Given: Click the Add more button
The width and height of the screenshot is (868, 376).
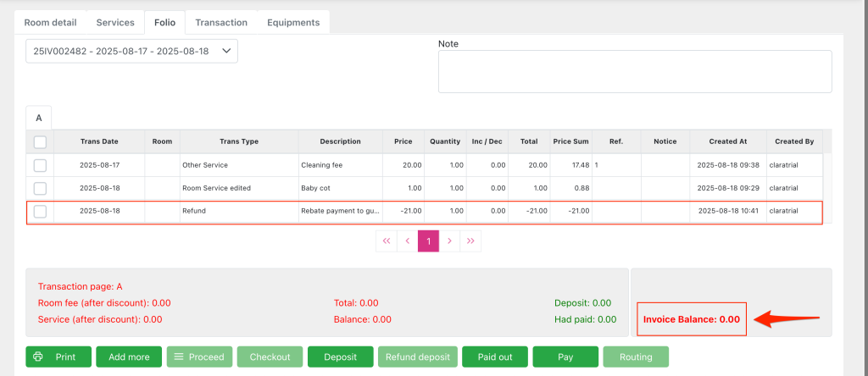Looking at the screenshot, I should (129, 357).
